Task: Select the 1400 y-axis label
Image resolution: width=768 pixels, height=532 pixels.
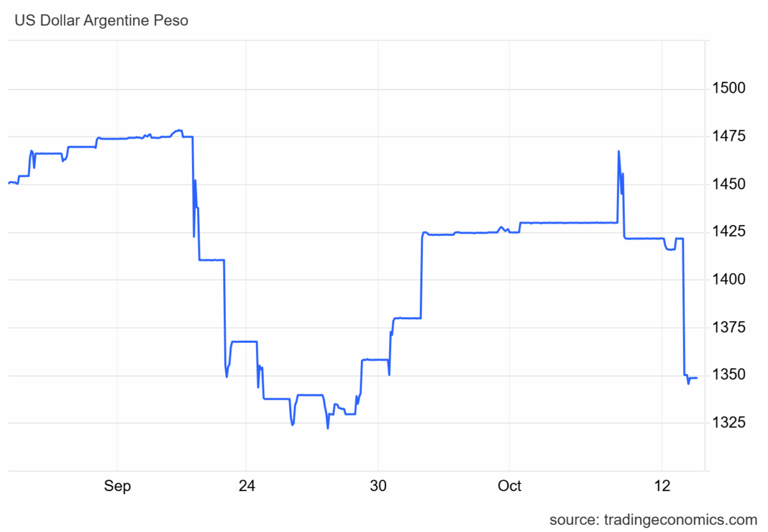Action: 728,279
